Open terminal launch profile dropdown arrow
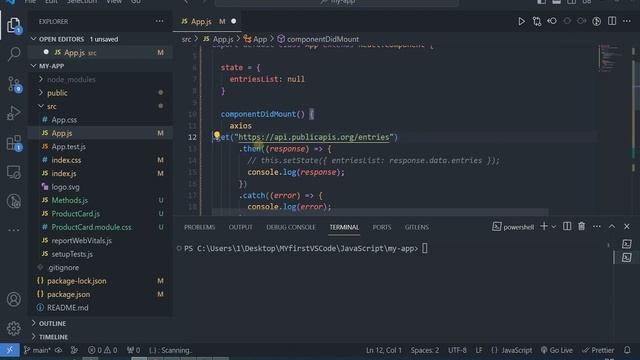The height and width of the screenshot is (360, 640). [554, 227]
